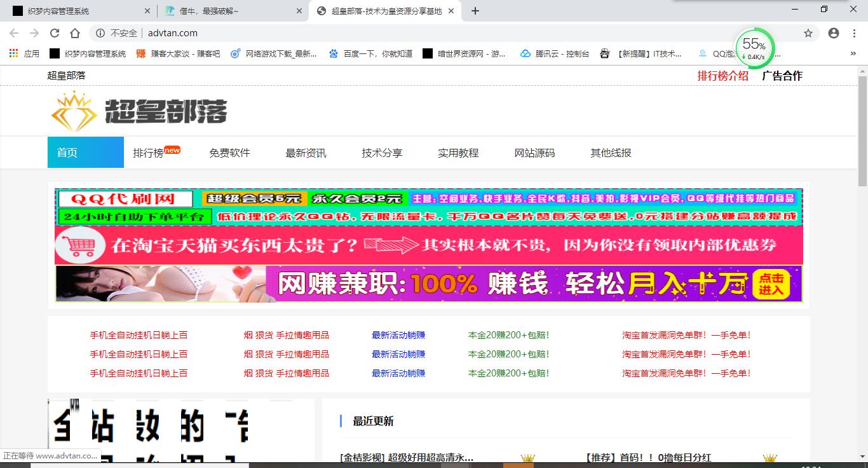Open 技术分享 menu item
Screen dimensions: 868x468
coord(382,153)
